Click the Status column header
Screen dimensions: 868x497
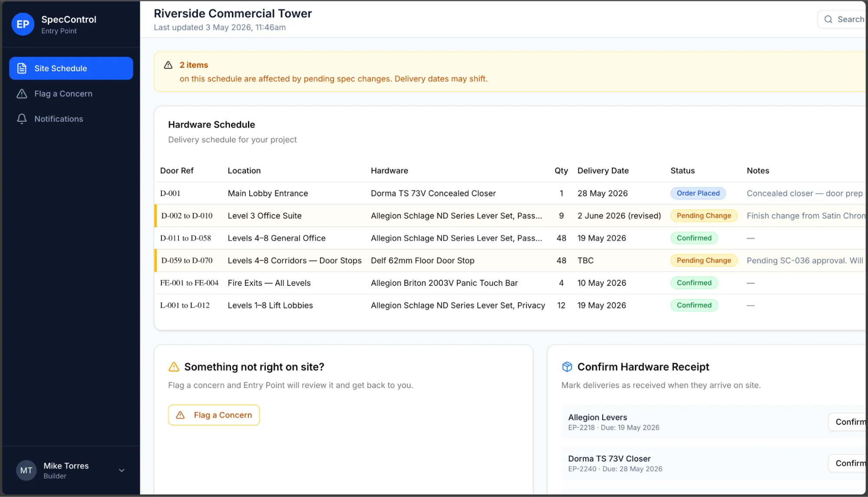682,171
